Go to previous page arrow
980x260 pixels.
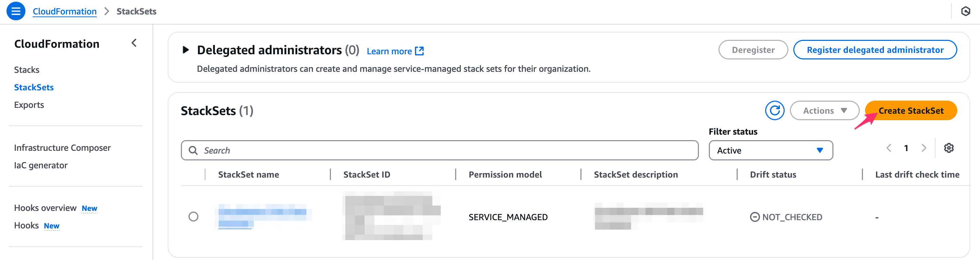click(x=889, y=148)
